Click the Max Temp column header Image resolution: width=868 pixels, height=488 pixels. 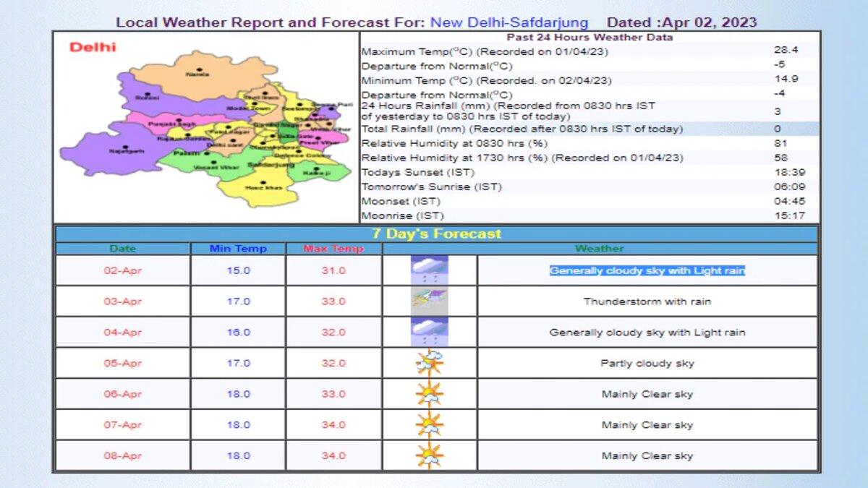coord(333,248)
